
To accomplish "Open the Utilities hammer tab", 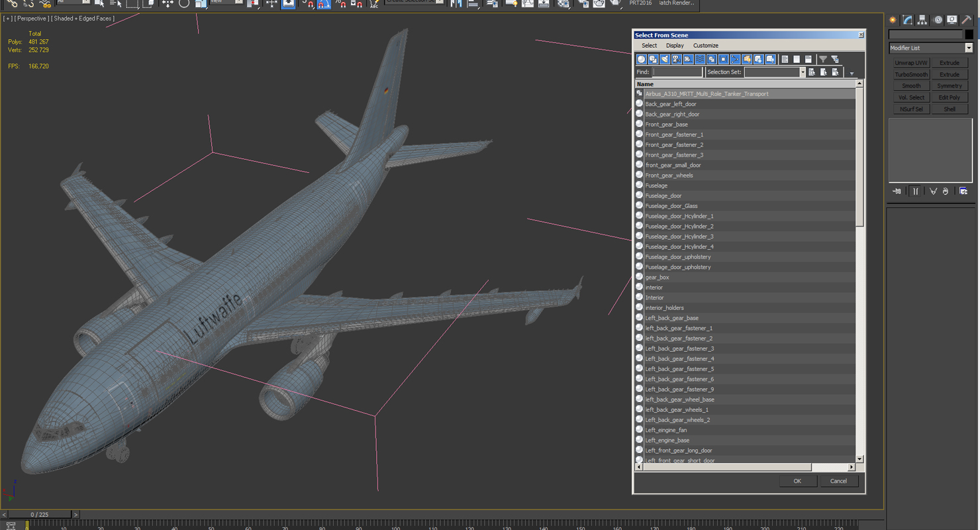I will (967, 20).
